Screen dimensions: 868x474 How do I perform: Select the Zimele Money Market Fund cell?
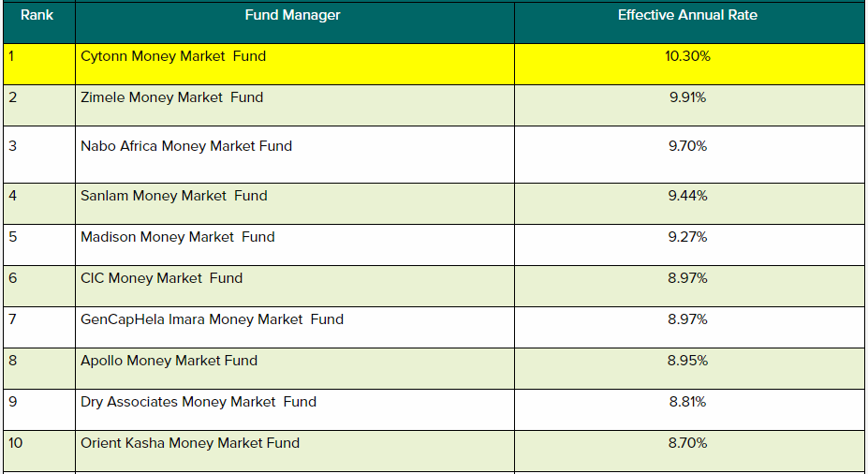[x=172, y=97]
